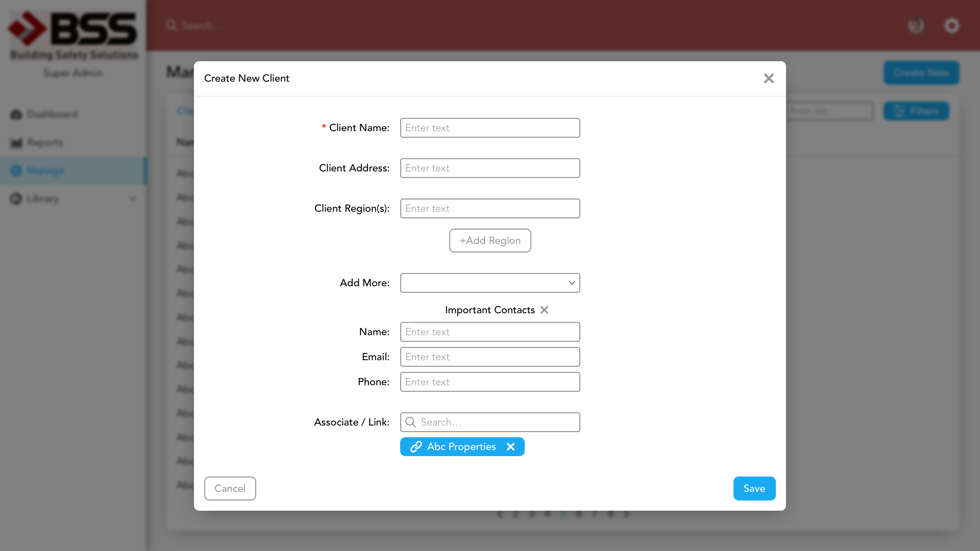
Task: Open the Add More dropdown
Action: tap(490, 283)
